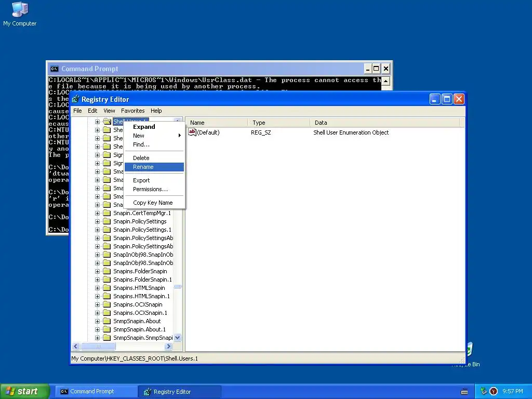Click the Start button
Image resolution: width=532 pixels, height=399 pixels.
pyautogui.click(x=25, y=391)
